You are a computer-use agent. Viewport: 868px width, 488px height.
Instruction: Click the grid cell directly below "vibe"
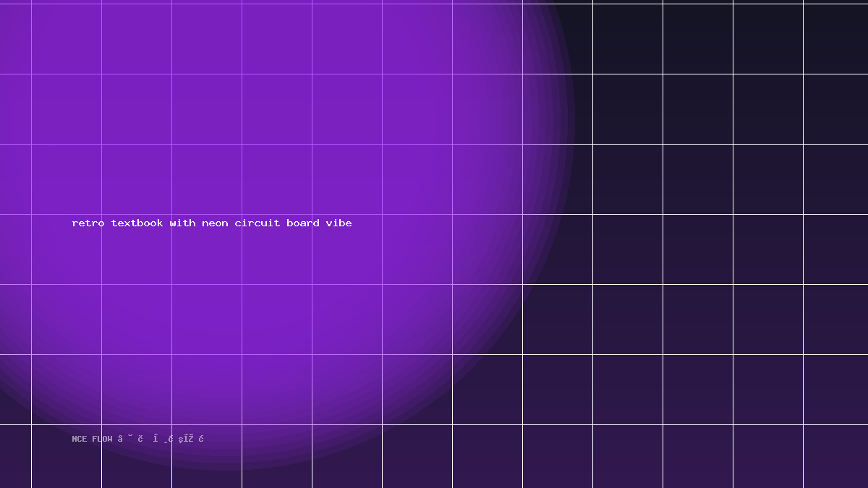(x=347, y=320)
